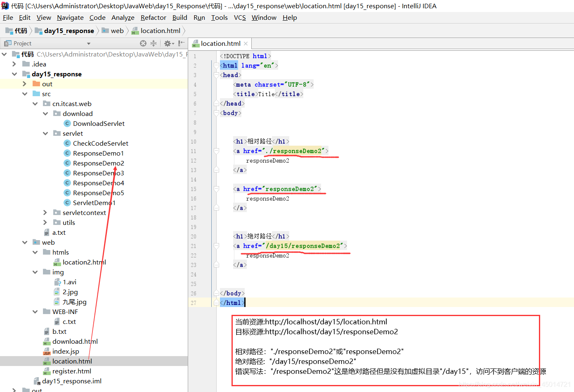This screenshot has height=392, width=574.
Task: Open the Build menu
Action: pyautogui.click(x=180, y=17)
